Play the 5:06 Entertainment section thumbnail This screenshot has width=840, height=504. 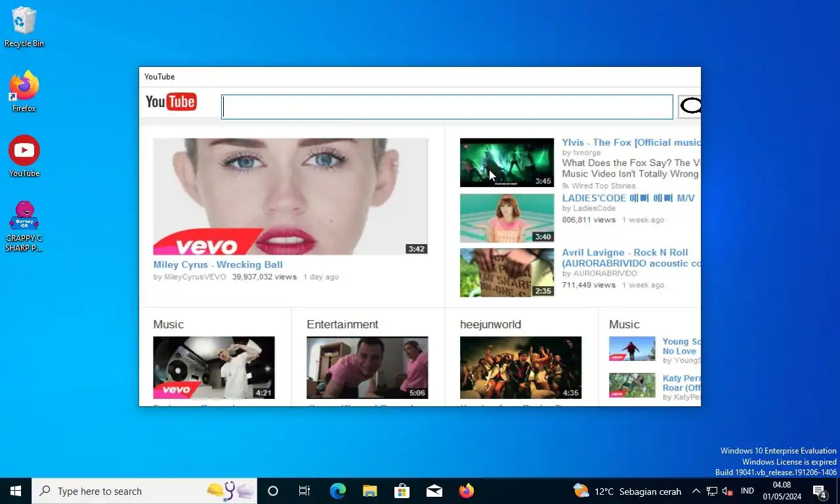tap(367, 367)
